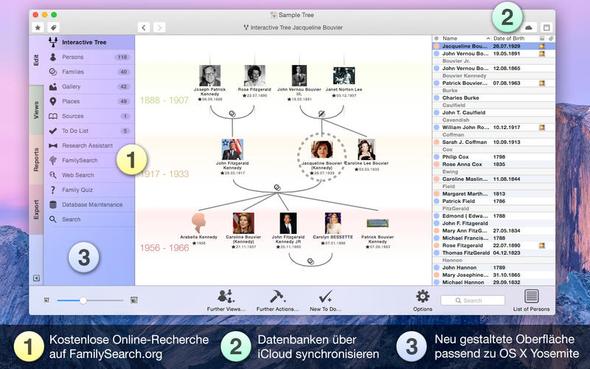Viewport: 590px width, 369px height.
Task: Switch to the Edit vertical tab
Action: pyautogui.click(x=36, y=61)
